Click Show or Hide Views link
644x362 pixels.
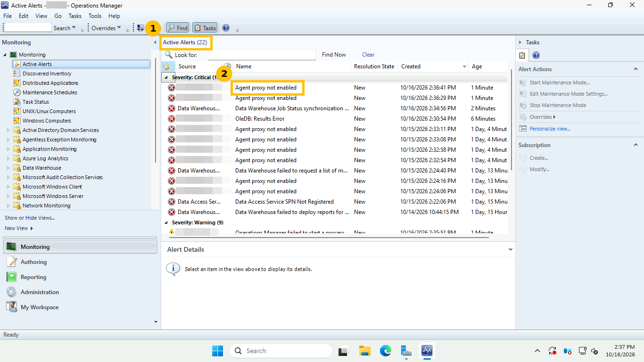pyautogui.click(x=30, y=218)
